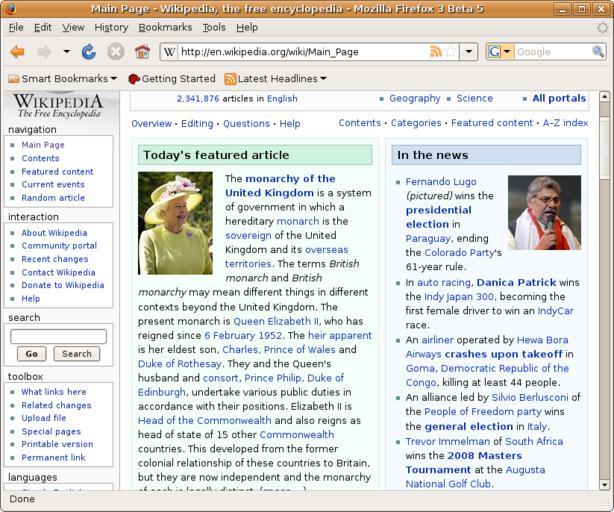The width and height of the screenshot is (614, 512).
Task: Open the A–Z index link
Action: pyautogui.click(x=565, y=123)
